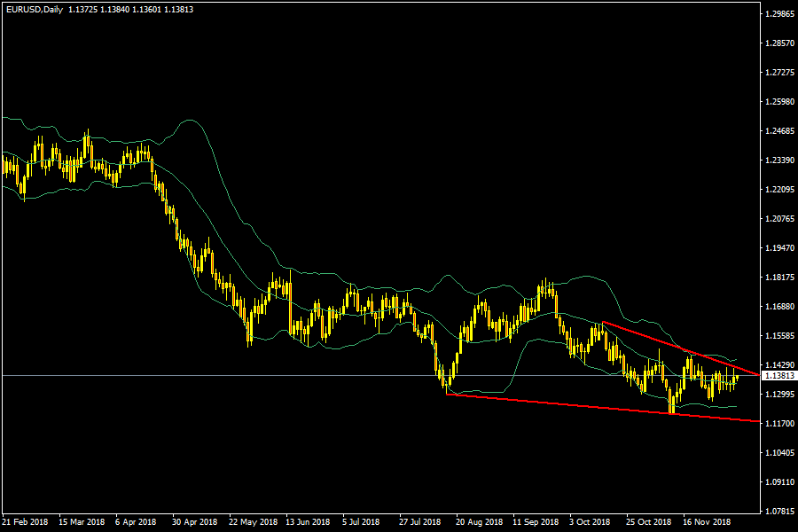Click the 1.16880 price axis label
The width and height of the screenshot is (798, 532).
click(x=778, y=307)
